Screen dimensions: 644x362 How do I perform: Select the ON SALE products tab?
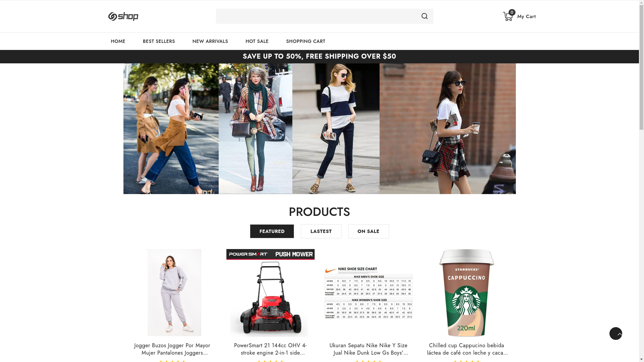point(368,231)
